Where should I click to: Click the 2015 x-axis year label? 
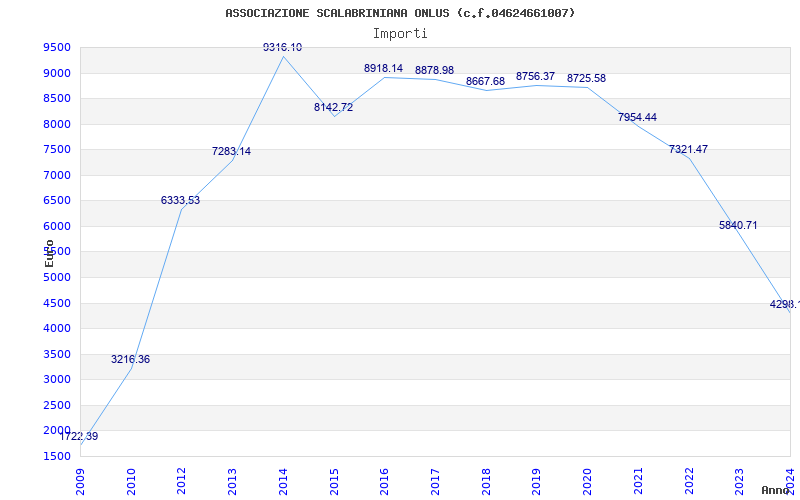[334, 482]
